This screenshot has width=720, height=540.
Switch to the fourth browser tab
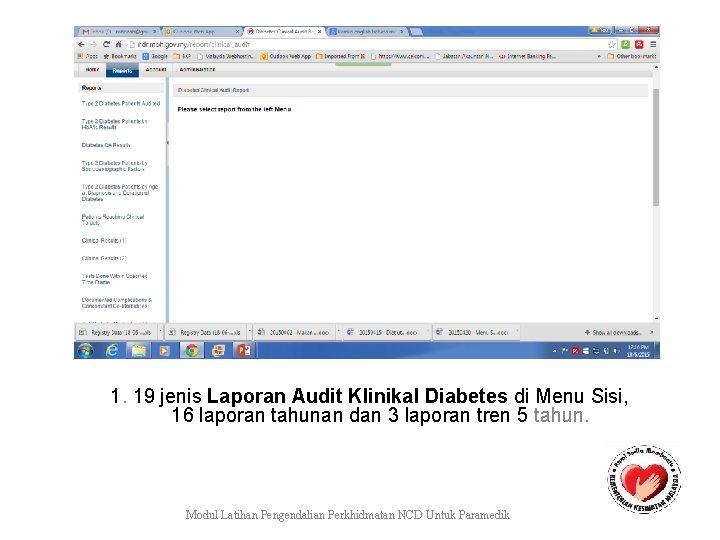tap(366, 32)
